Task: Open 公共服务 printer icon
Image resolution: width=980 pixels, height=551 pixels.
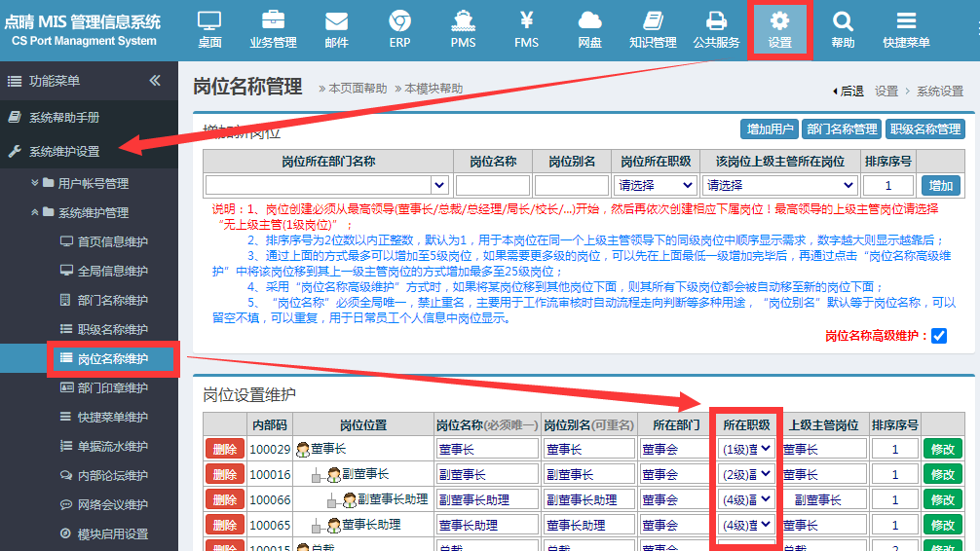Action: click(716, 29)
